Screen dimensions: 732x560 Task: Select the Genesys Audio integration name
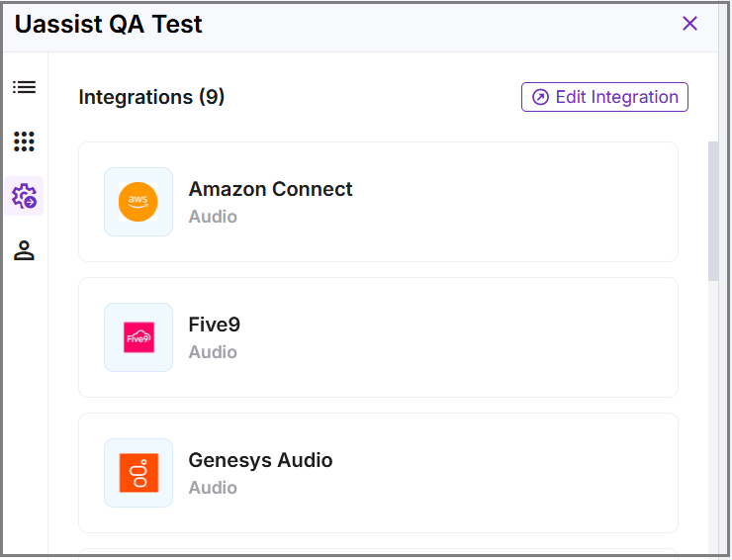(x=260, y=460)
